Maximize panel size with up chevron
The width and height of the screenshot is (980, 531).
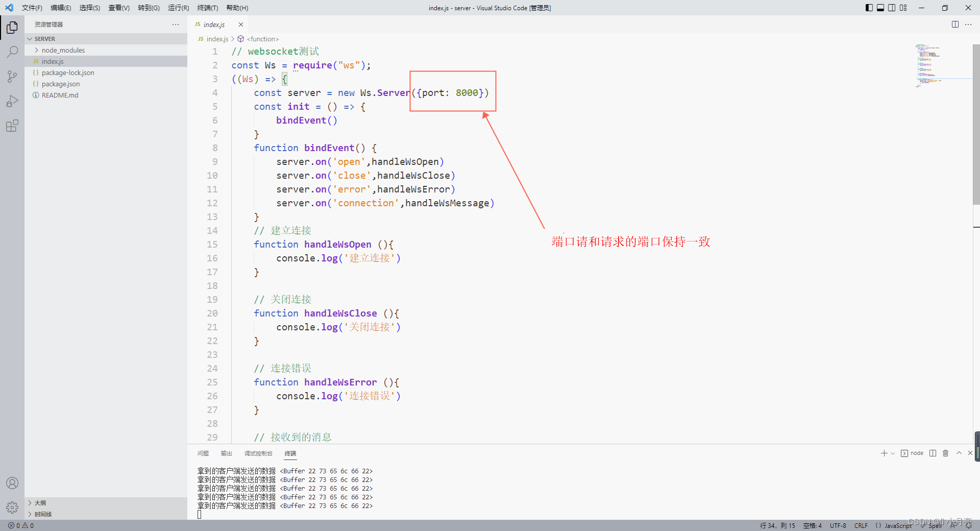959,453
